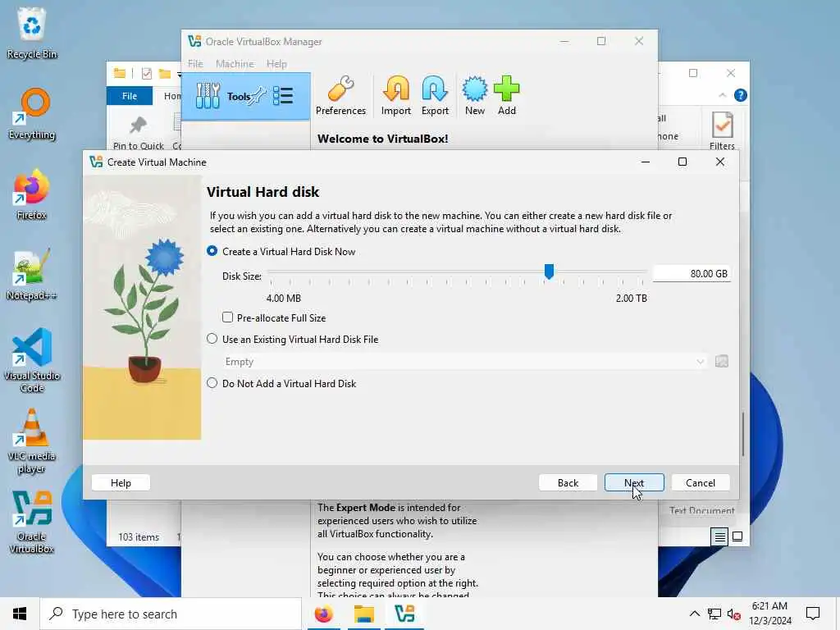Click the muted volume tray icon
This screenshot has width=840, height=630.
734,614
